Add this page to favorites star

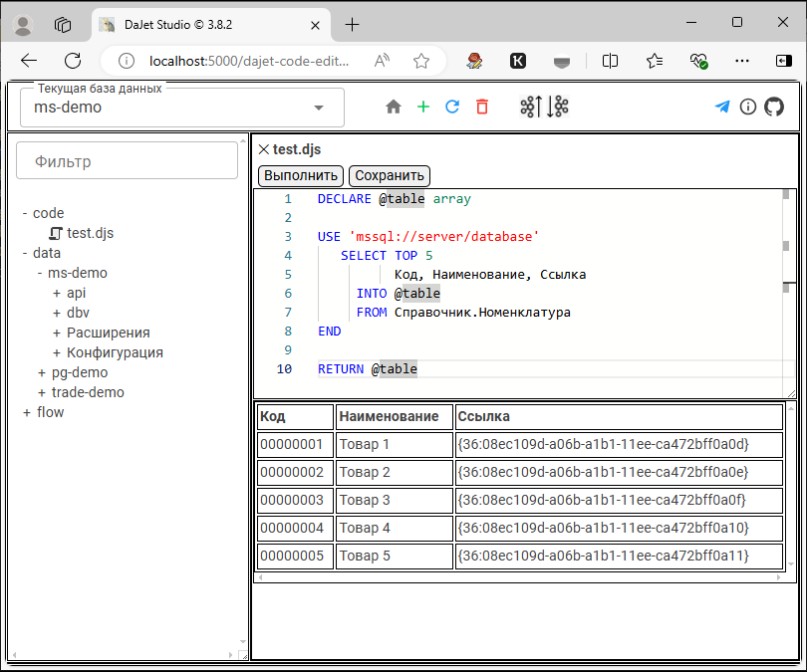pos(421,61)
